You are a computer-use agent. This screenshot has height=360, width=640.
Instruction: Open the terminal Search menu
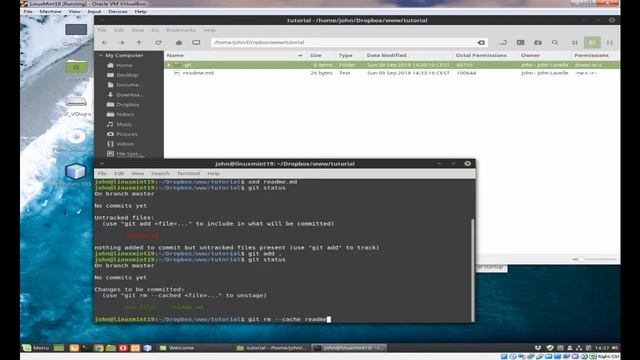(160, 173)
